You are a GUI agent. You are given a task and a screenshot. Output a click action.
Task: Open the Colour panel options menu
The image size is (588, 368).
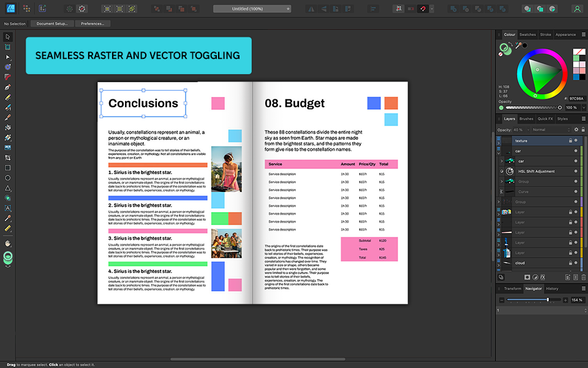[x=584, y=34]
